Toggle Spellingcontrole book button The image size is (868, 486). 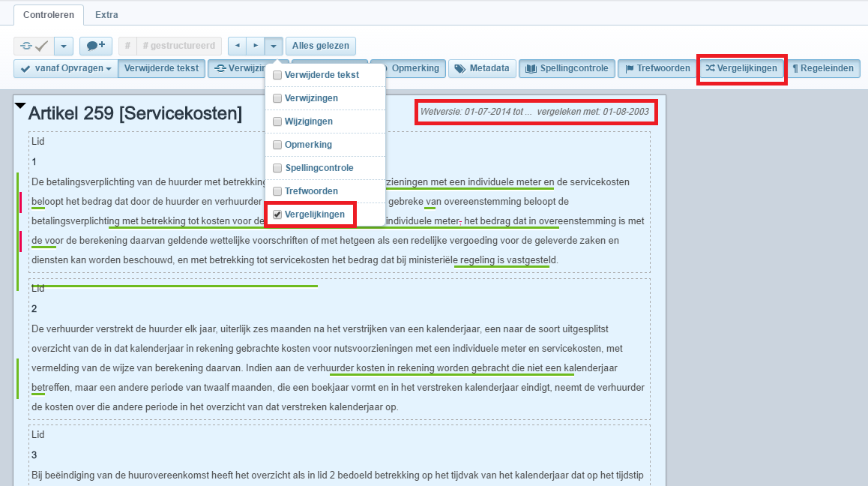pos(567,68)
